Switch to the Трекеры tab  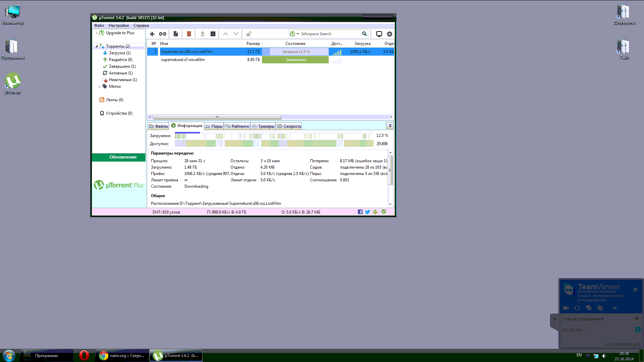pos(263,126)
